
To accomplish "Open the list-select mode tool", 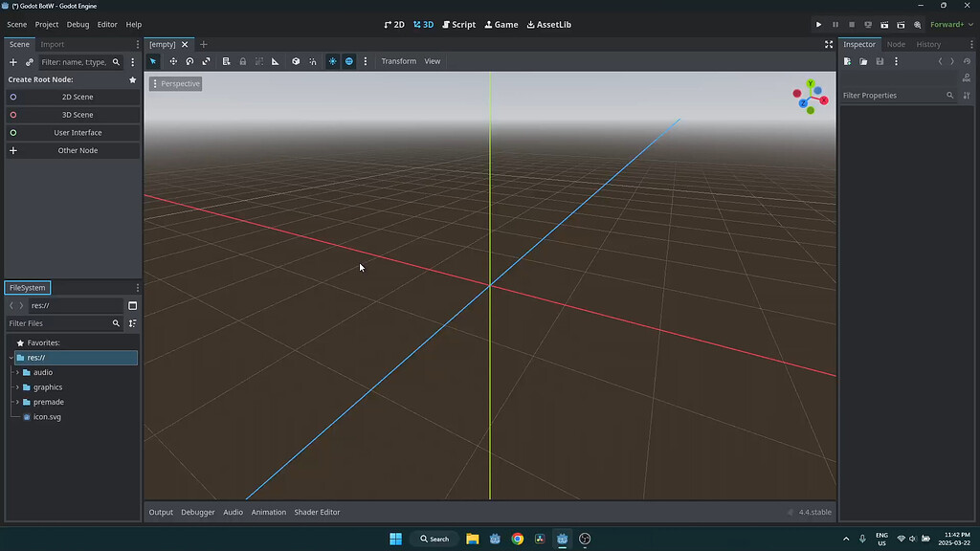I will pyautogui.click(x=226, y=61).
